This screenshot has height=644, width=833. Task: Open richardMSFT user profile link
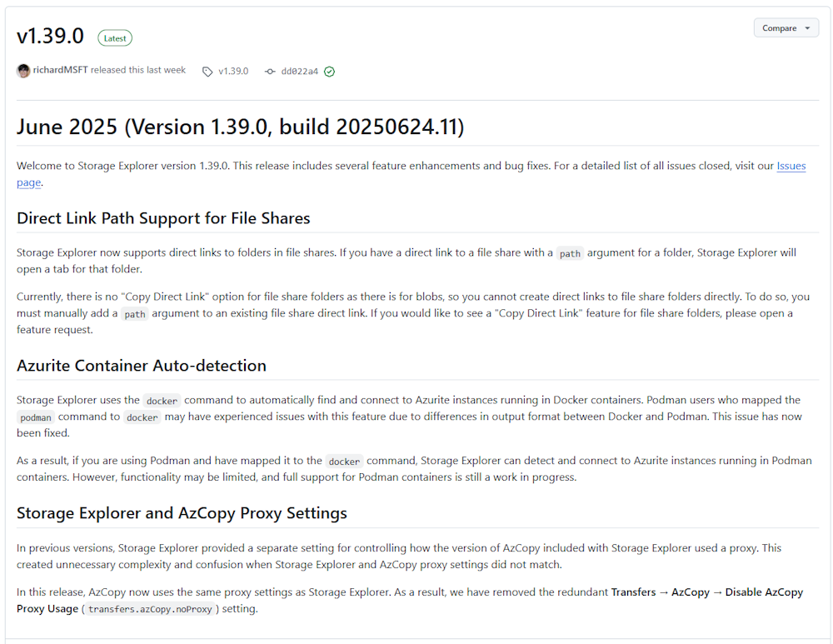(60, 70)
